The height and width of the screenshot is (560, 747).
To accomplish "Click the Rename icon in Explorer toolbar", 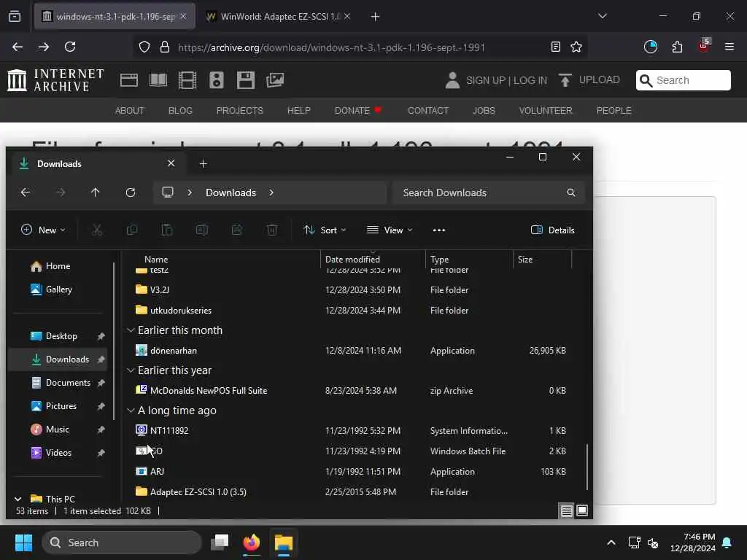I will pyautogui.click(x=202, y=230).
